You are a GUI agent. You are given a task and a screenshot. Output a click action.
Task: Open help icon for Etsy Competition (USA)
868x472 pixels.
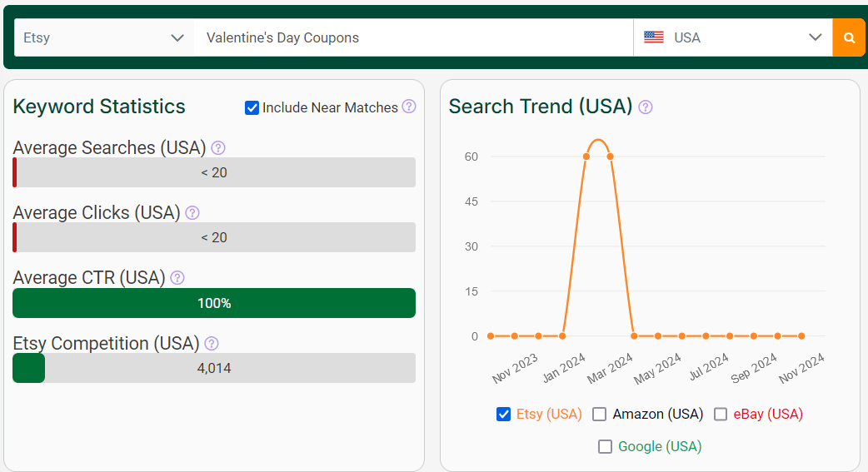212,344
